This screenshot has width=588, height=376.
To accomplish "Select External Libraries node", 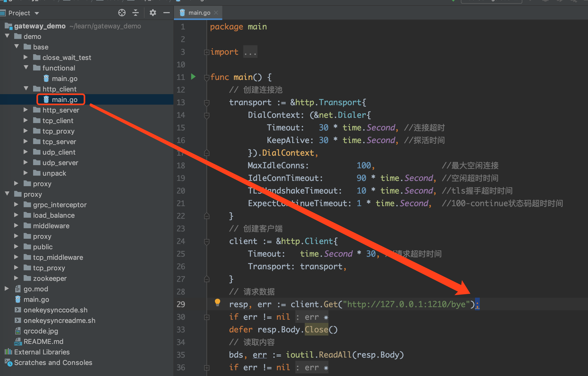I will point(42,352).
